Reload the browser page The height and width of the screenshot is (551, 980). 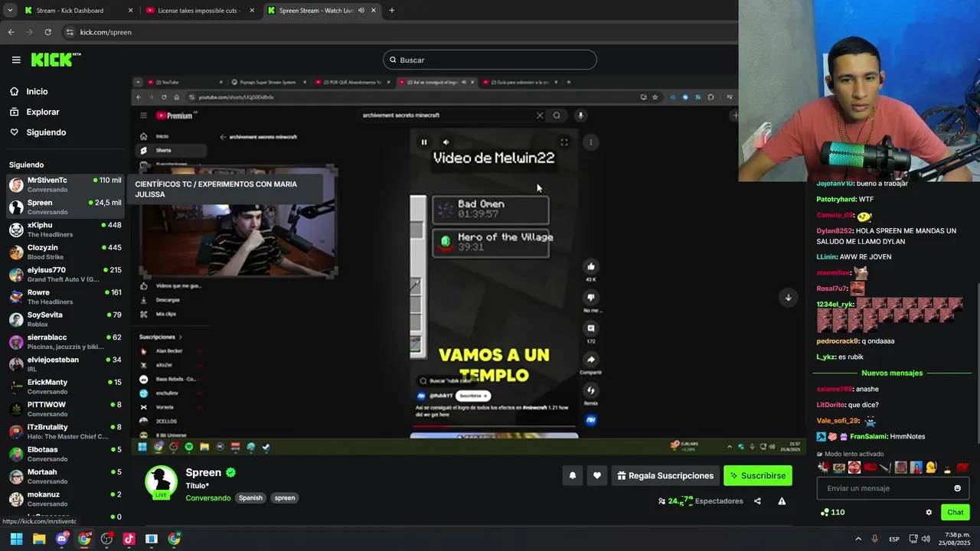[47, 32]
